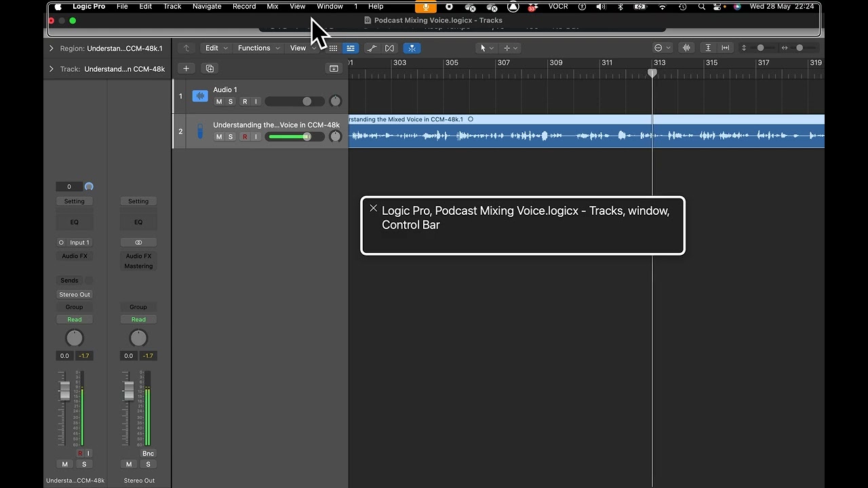Click the vertical auto zoom icon
The width and height of the screenshot is (868, 488).
point(708,48)
